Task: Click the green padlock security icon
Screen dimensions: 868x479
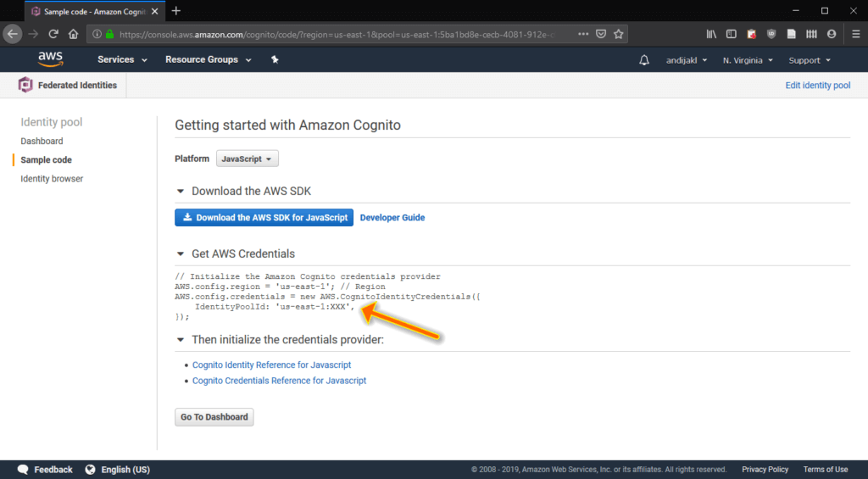Action: pos(109,34)
